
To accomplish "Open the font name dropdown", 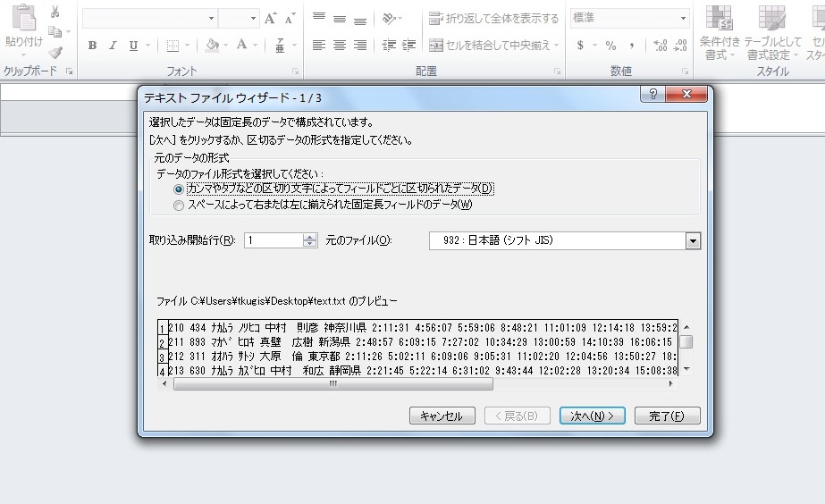I will (211, 19).
